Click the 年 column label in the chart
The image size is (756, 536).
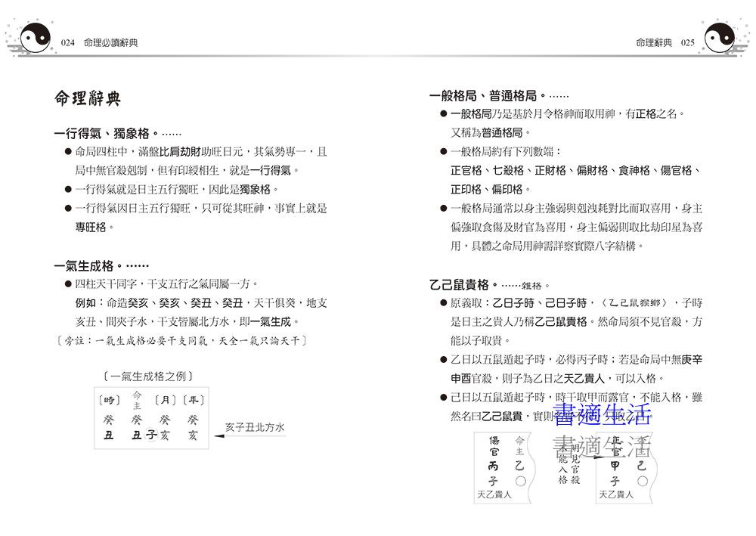point(194,400)
